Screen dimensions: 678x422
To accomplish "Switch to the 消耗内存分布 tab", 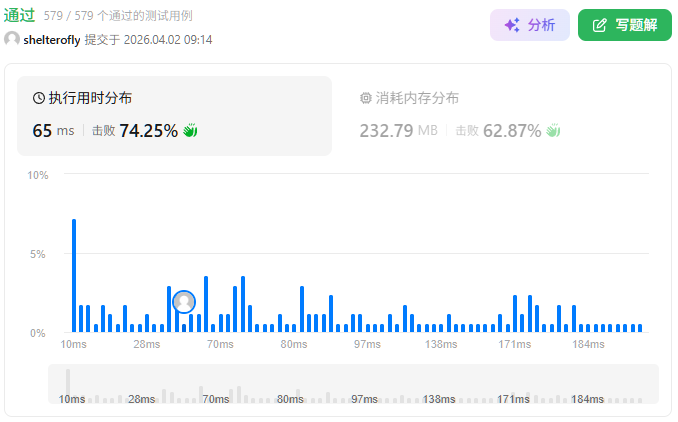I will point(417,98).
